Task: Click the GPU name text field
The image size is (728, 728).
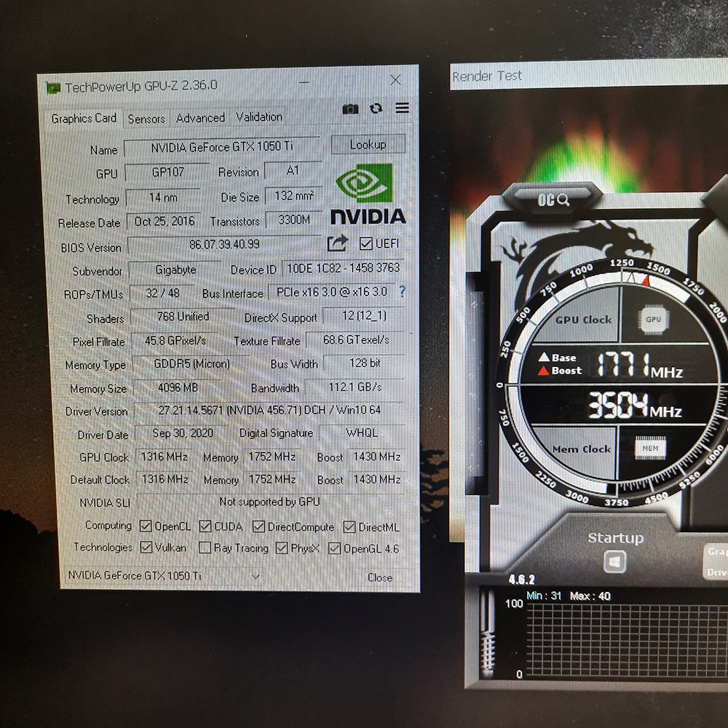Action: tap(222, 147)
